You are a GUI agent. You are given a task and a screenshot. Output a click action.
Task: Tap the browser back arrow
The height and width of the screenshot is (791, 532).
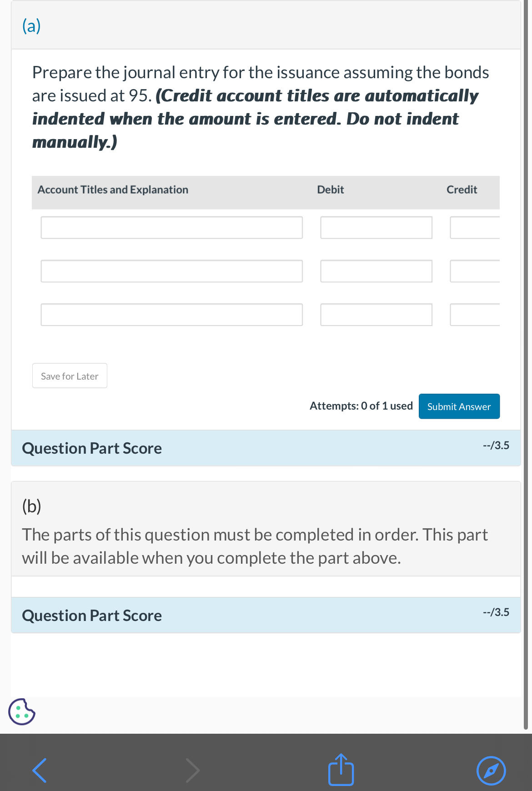40,770
